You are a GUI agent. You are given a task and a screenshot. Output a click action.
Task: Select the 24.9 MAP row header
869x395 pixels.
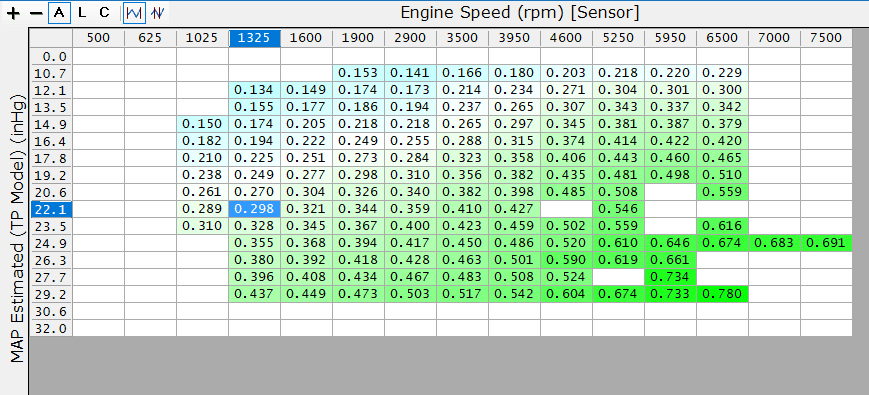(51, 243)
